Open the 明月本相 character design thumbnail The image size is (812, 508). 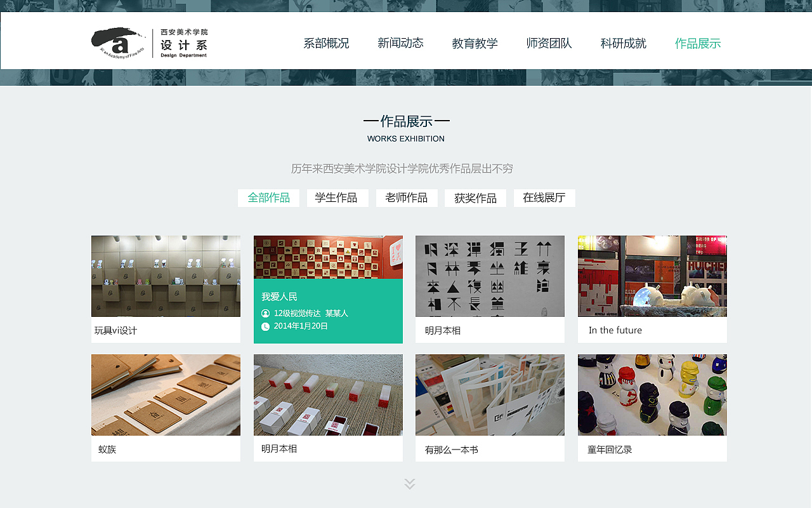pyautogui.click(x=490, y=276)
